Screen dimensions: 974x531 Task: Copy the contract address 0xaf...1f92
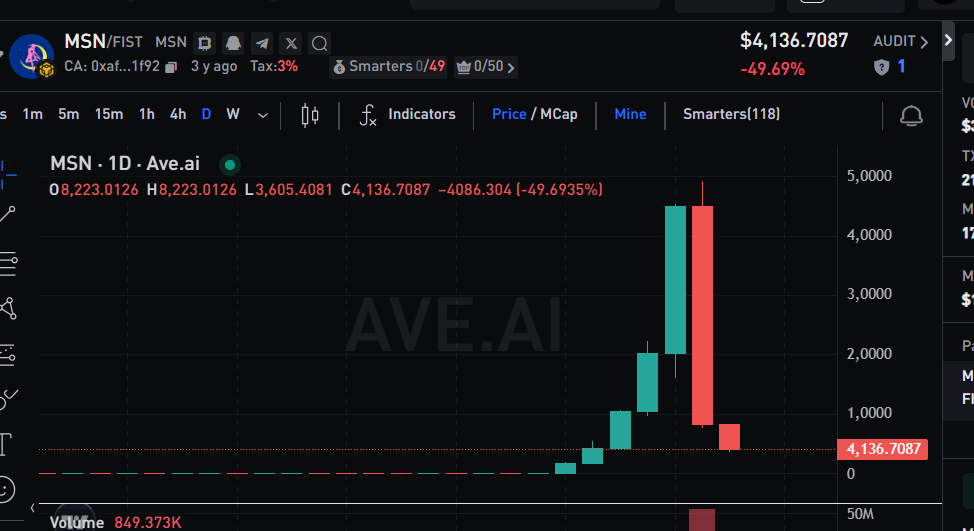(x=171, y=67)
